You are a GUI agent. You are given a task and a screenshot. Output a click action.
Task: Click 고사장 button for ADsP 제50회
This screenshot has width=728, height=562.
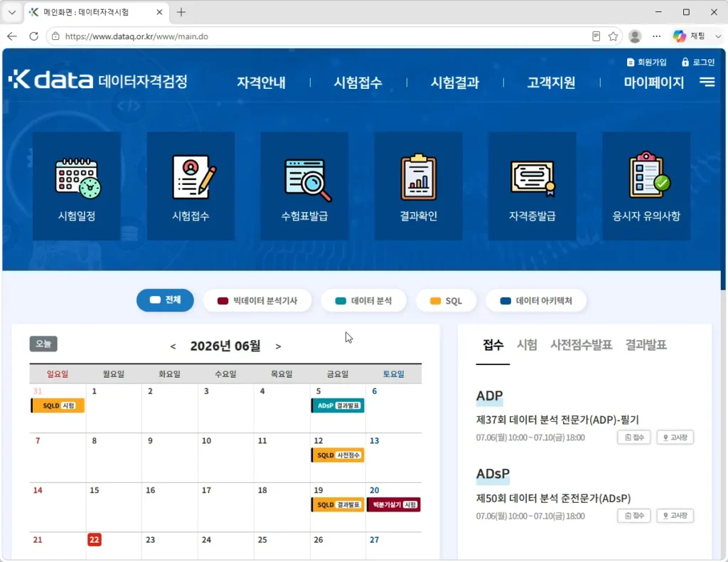tap(675, 516)
